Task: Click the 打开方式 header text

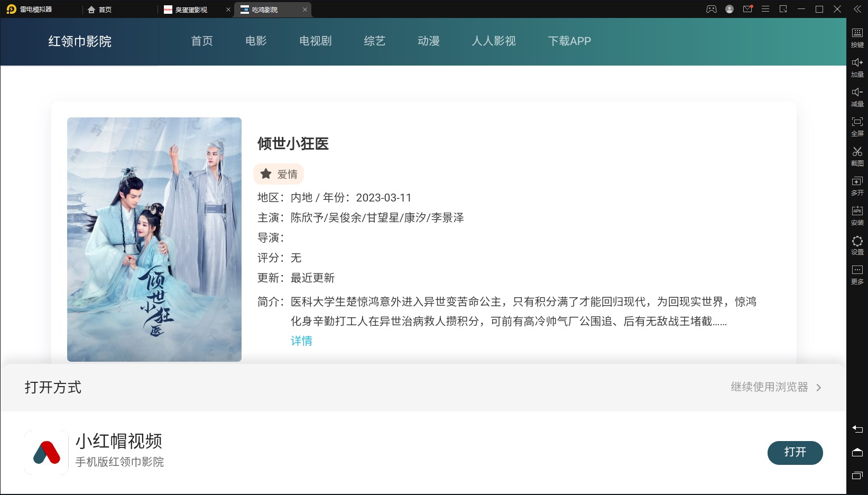Action: (53, 387)
